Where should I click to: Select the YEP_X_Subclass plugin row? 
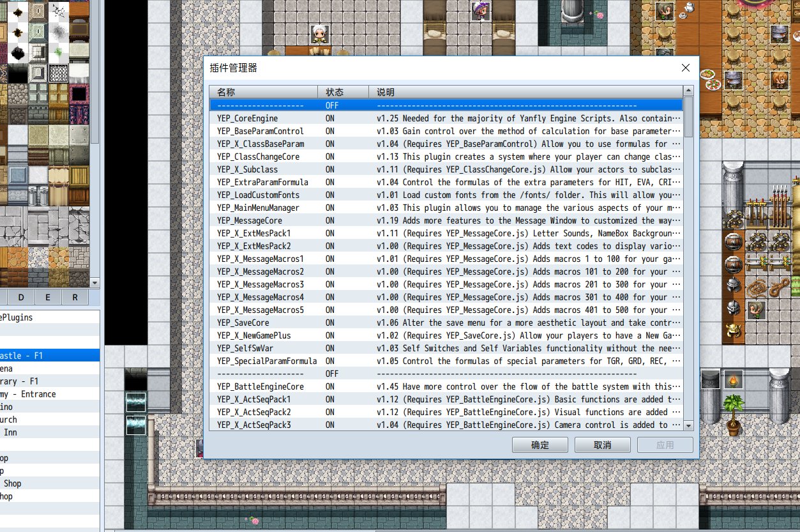(446, 169)
